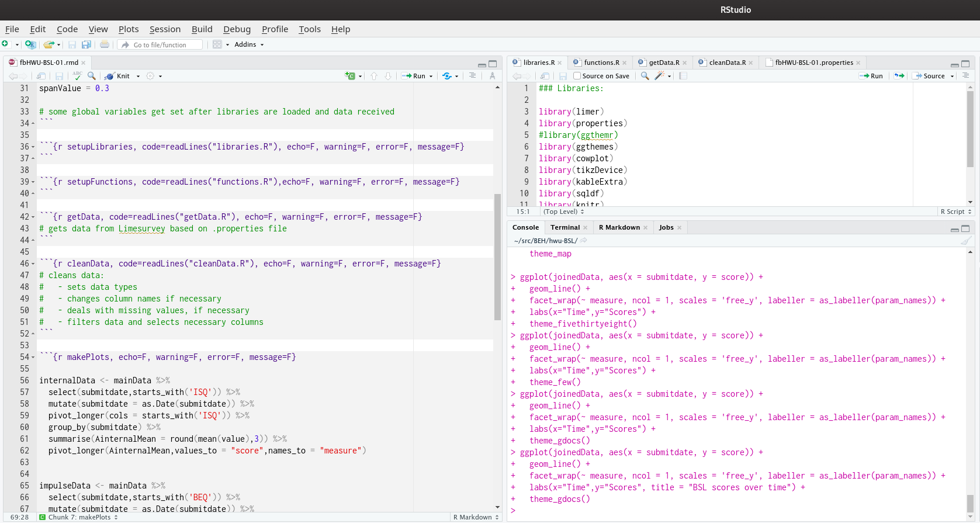Save all open documents icon
Viewport: 980px width, 523px height.
(86, 44)
